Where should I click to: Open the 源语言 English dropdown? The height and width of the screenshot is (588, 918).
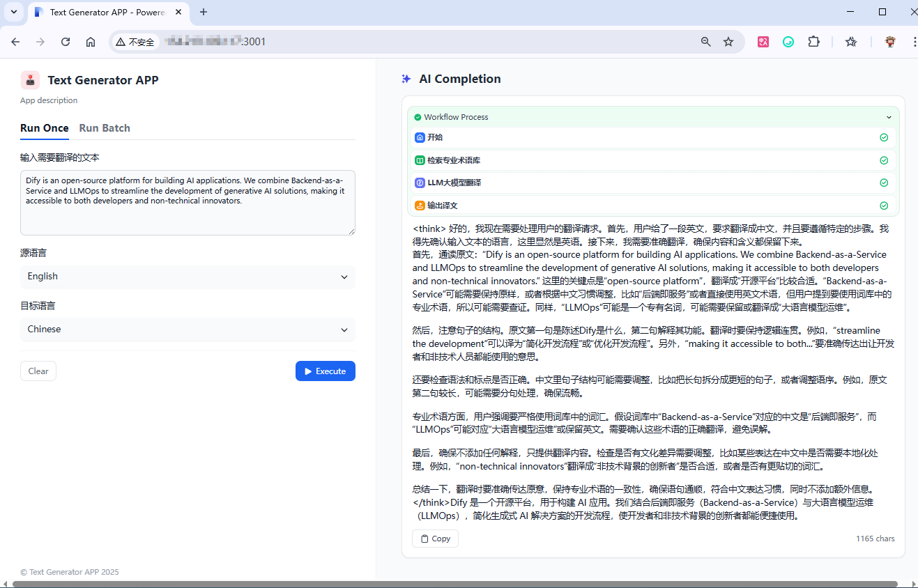188,277
